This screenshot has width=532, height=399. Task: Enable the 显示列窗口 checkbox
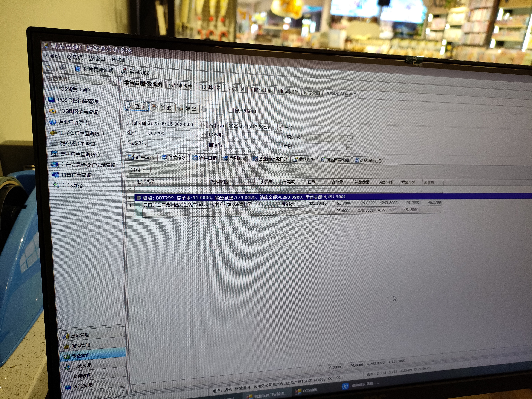[231, 110]
